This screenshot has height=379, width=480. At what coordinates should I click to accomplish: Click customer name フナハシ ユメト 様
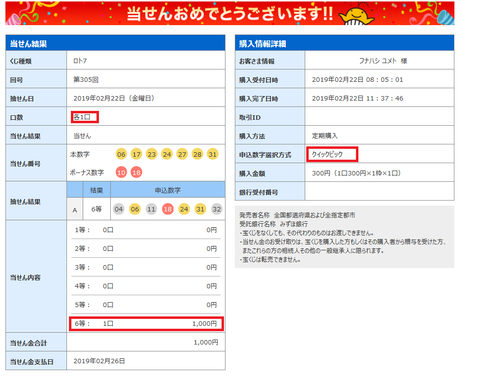pyautogui.click(x=383, y=61)
